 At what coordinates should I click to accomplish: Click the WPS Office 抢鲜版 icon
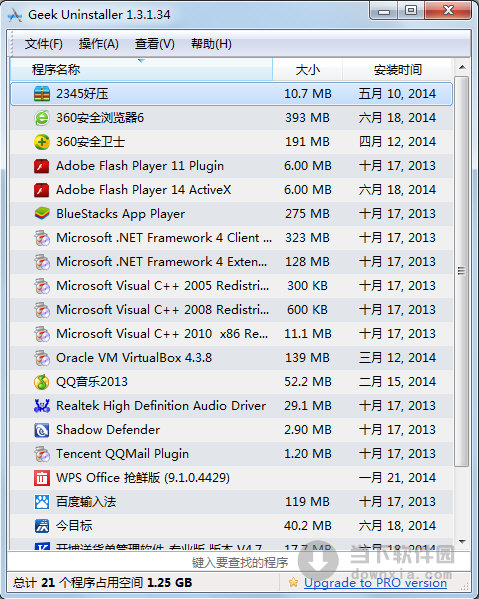42,478
